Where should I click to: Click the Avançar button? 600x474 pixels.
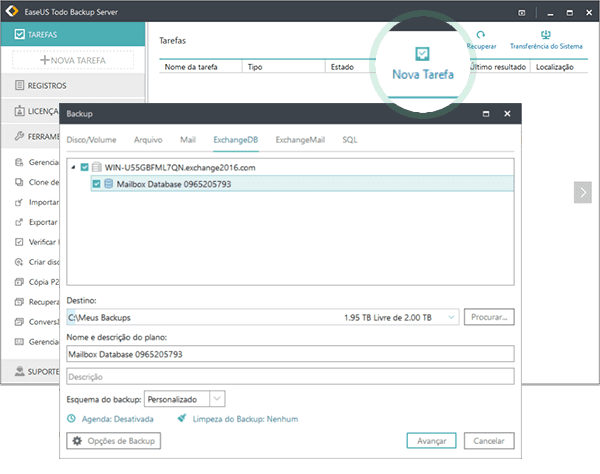pyautogui.click(x=431, y=440)
